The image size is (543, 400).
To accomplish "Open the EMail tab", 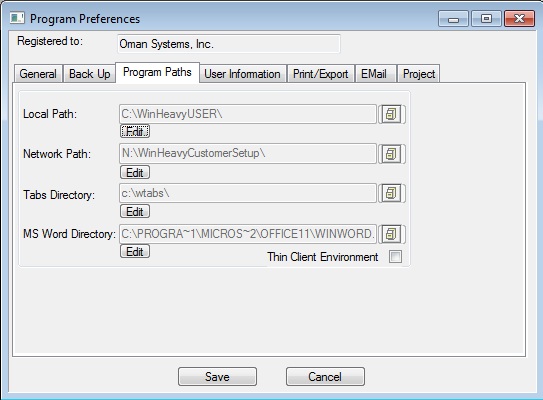I will tap(374, 74).
